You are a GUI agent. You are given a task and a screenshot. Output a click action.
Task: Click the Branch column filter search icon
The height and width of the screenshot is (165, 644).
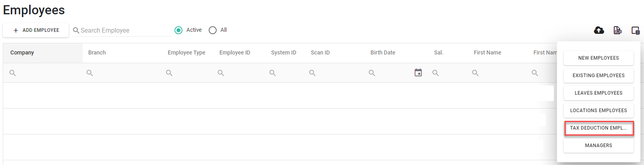point(90,73)
